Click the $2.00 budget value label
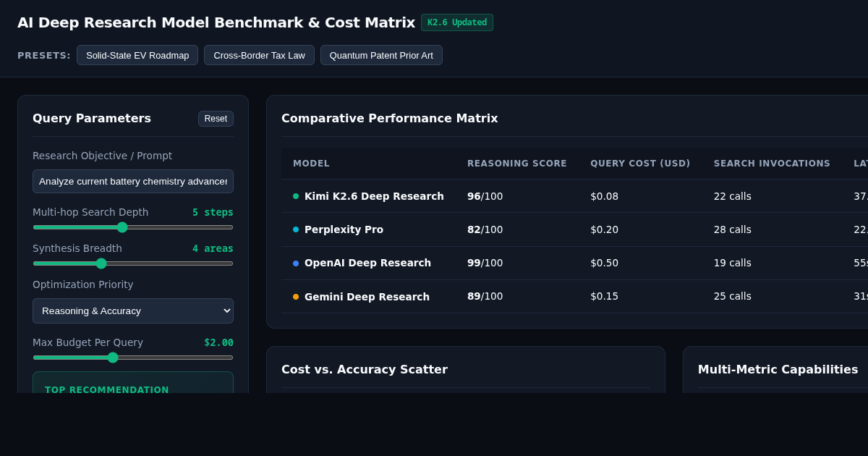 point(218,342)
